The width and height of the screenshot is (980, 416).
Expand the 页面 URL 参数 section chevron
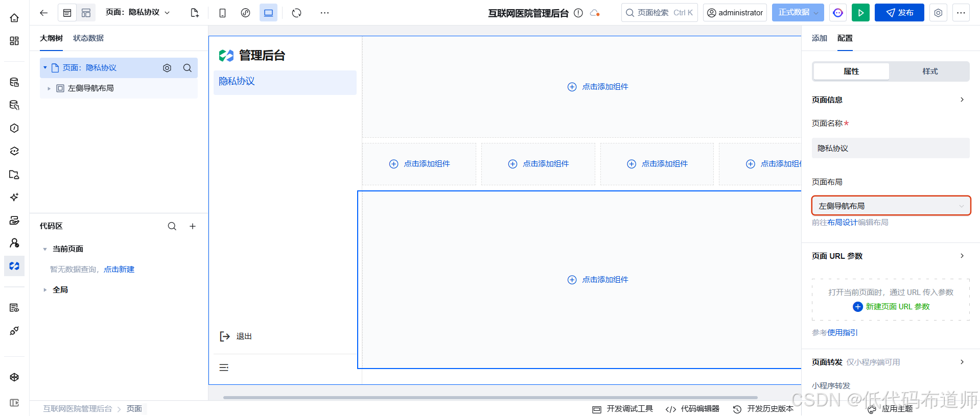pyautogui.click(x=962, y=256)
